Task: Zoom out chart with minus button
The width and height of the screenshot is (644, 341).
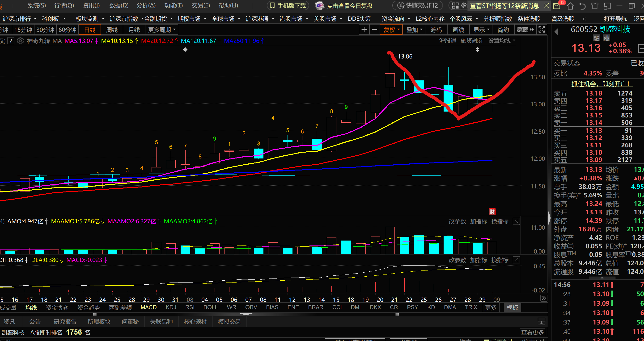Action: pos(374,30)
